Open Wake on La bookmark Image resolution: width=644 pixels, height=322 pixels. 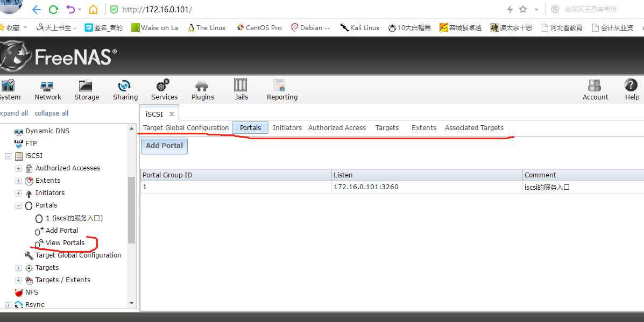click(x=154, y=27)
